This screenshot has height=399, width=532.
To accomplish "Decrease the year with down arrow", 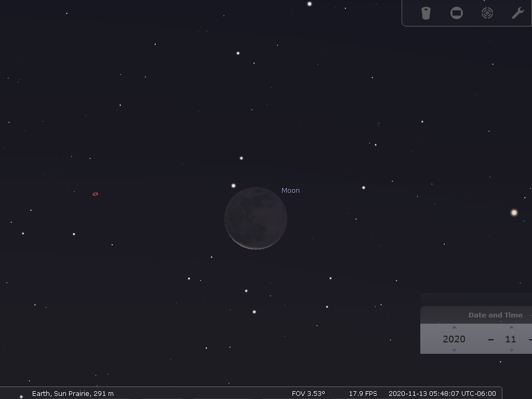I will tap(454, 350).
